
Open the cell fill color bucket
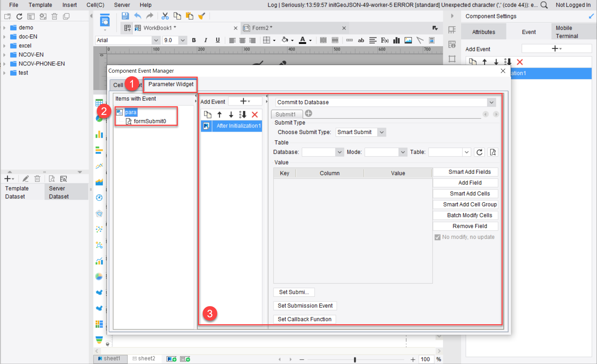[287, 40]
